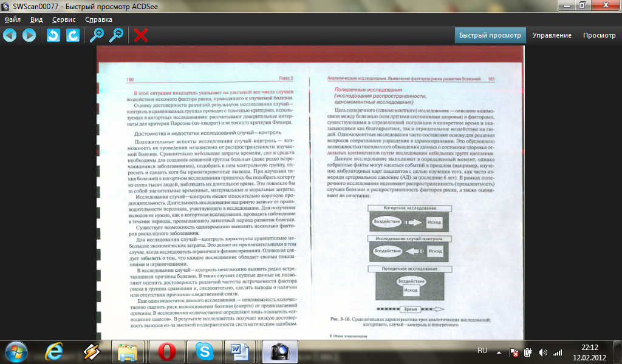Switch to Просмотр mode
622x364 pixels.
(600, 35)
